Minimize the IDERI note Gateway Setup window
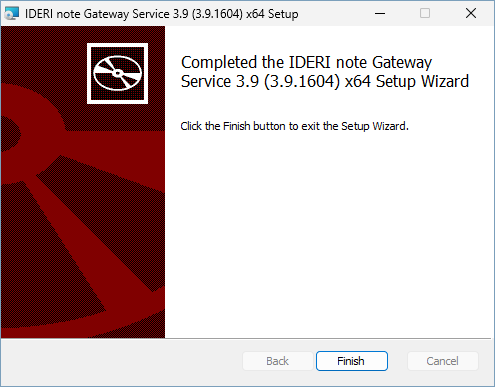Viewport: 495px width, 387px height. 380,13
